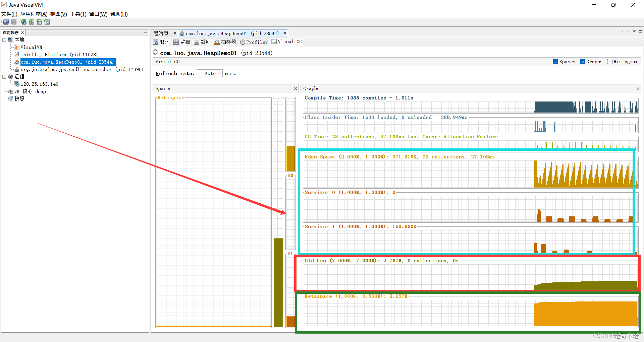644x342 pixels.
Task: Switch to the Profiler tab
Action: [254, 42]
